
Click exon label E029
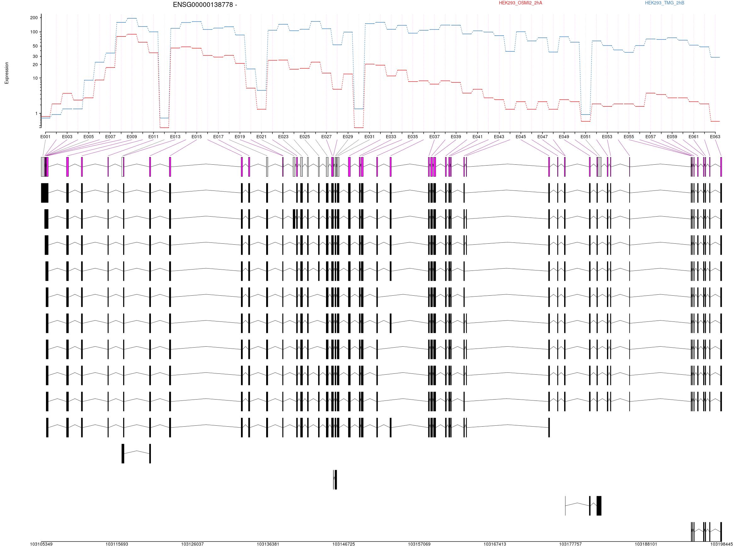[348, 137]
